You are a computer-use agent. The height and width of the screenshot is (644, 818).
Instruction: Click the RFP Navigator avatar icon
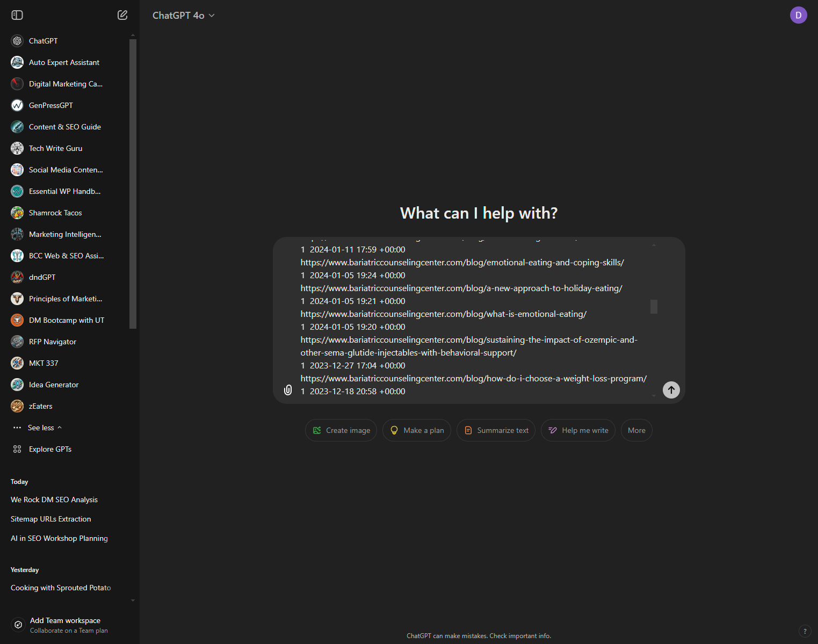click(17, 342)
